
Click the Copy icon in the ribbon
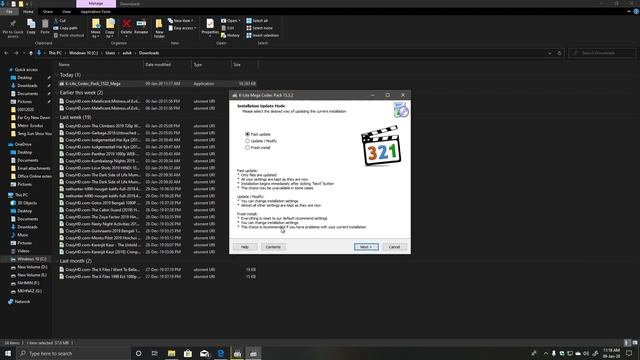pyautogui.click(x=31, y=27)
